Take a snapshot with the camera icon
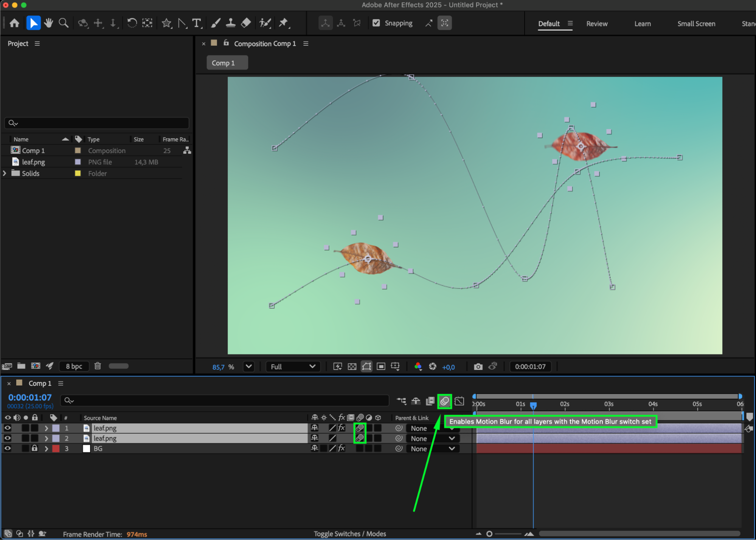The width and height of the screenshot is (756, 540). click(x=478, y=367)
